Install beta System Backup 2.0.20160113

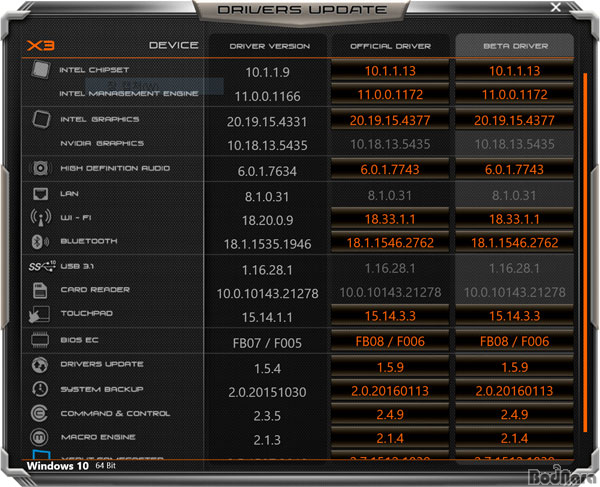point(514,390)
